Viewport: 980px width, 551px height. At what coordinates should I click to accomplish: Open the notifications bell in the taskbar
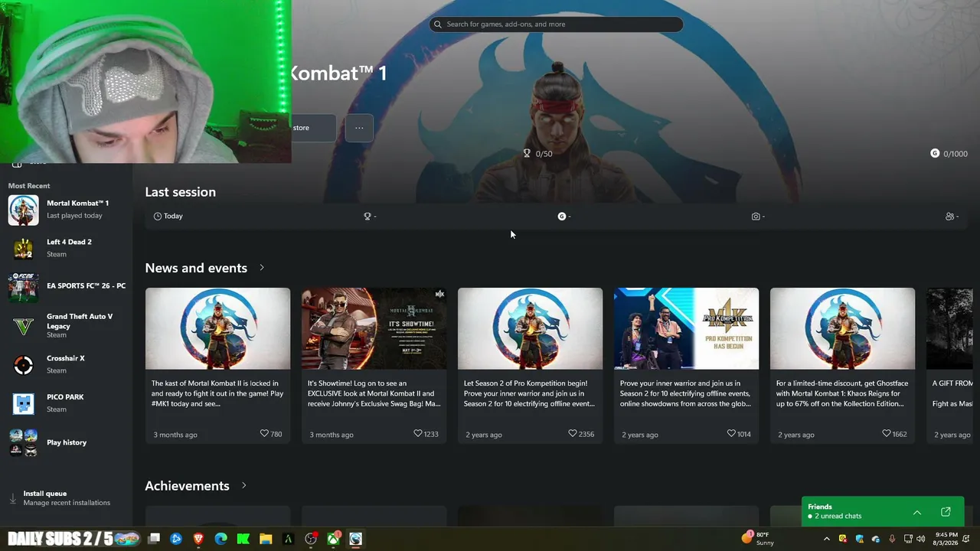pos(965,539)
